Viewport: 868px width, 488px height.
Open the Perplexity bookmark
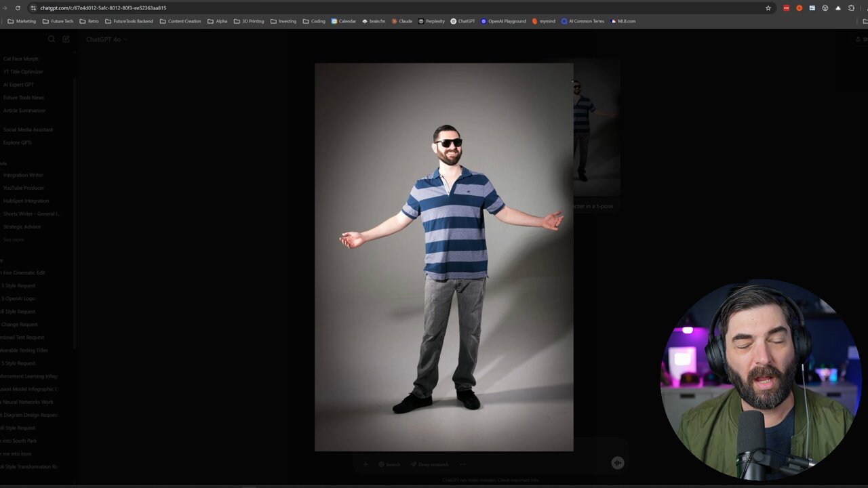pos(431,21)
